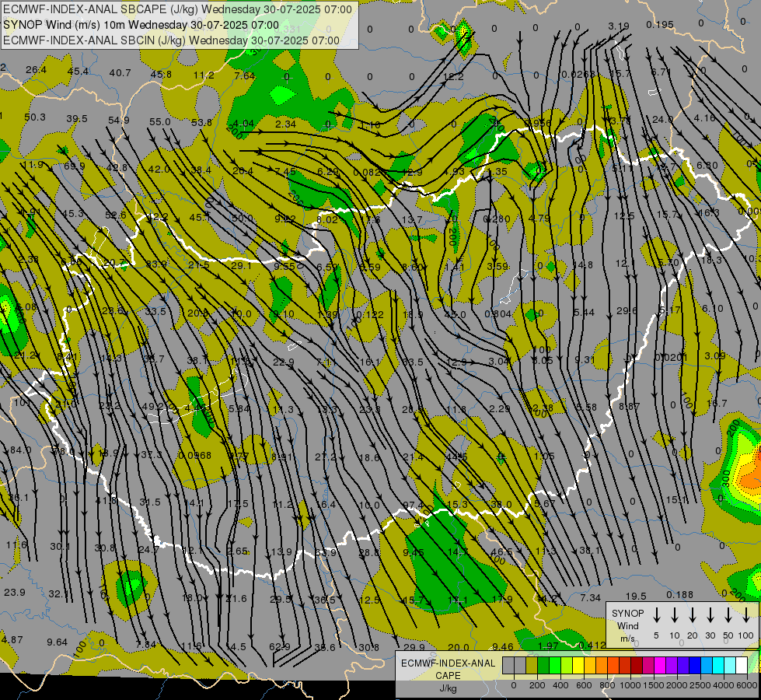Click the 0.412 grid value on map

tap(592, 645)
